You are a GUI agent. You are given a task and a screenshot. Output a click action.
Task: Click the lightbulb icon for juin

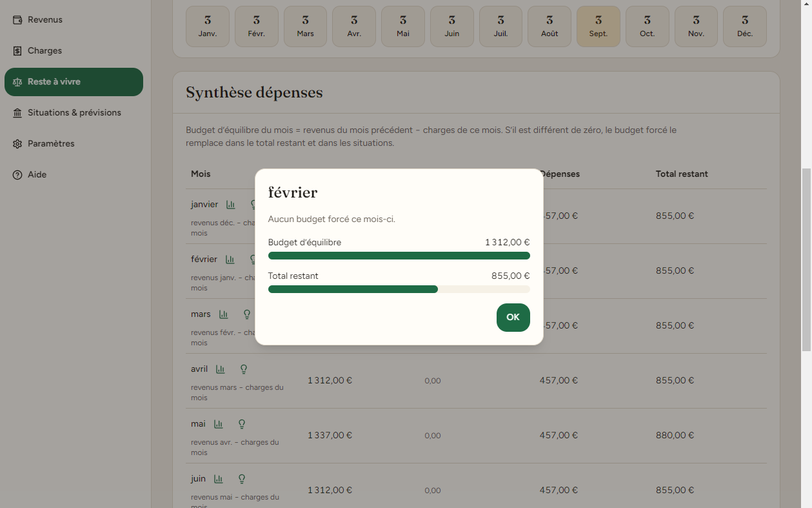[242, 479]
